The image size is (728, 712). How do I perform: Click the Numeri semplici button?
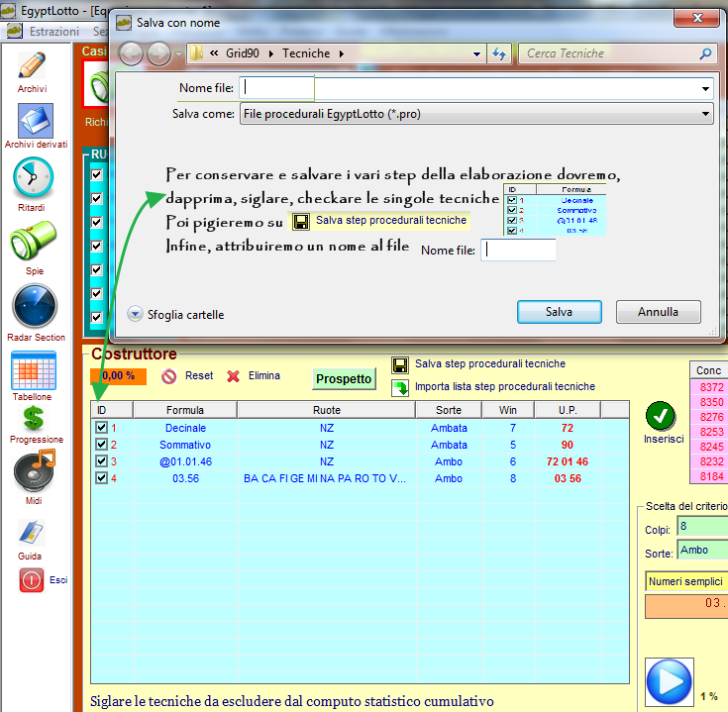pos(686,581)
